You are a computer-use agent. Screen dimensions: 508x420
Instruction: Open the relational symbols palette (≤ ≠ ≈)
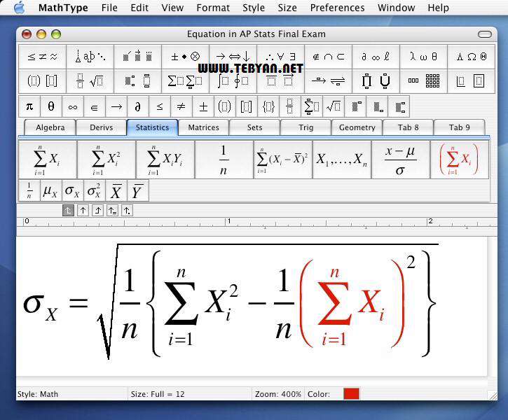click(x=43, y=57)
